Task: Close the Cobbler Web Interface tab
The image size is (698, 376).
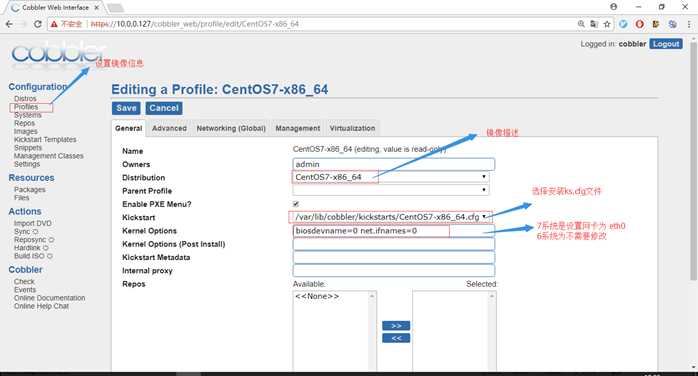Action: tap(97, 8)
